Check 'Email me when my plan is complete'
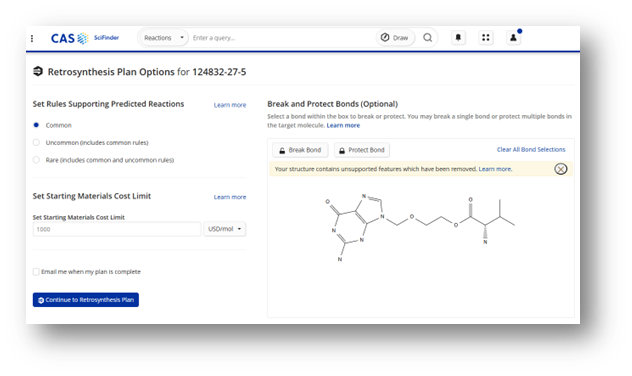The height and width of the screenshot is (376, 632). coord(36,272)
